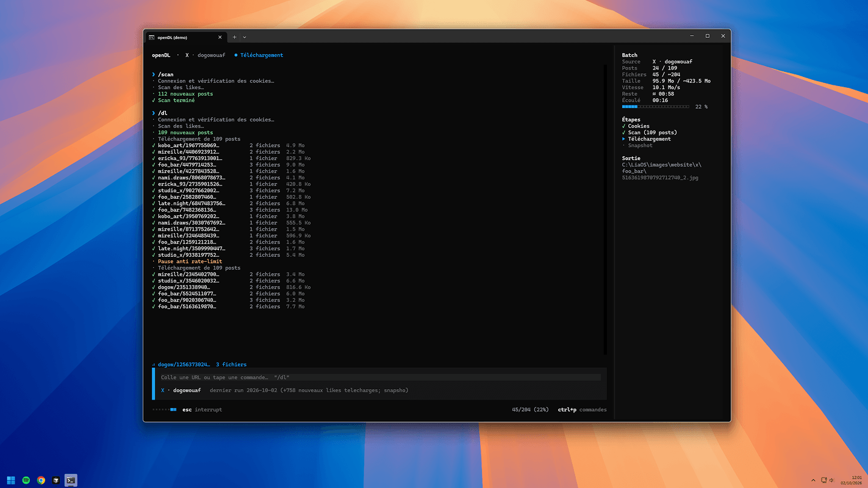This screenshot has width=868, height=488.
Task: Click the foo_bar/5163619870 row
Action: (x=229, y=307)
